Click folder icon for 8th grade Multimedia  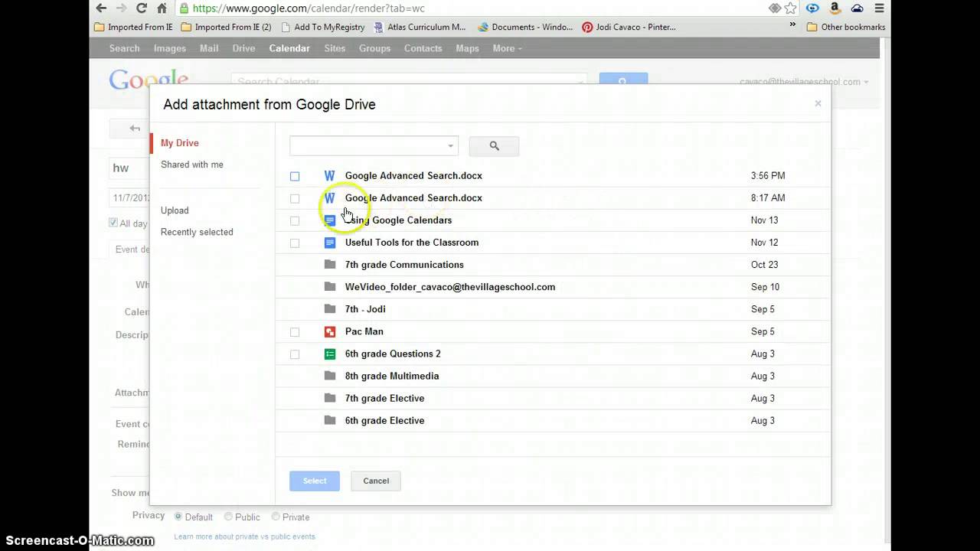(x=330, y=376)
